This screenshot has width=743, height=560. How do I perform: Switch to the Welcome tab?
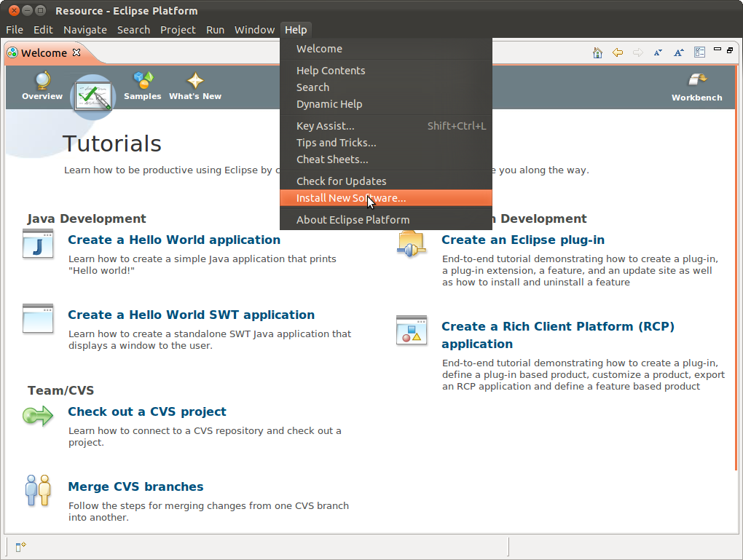tap(44, 52)
